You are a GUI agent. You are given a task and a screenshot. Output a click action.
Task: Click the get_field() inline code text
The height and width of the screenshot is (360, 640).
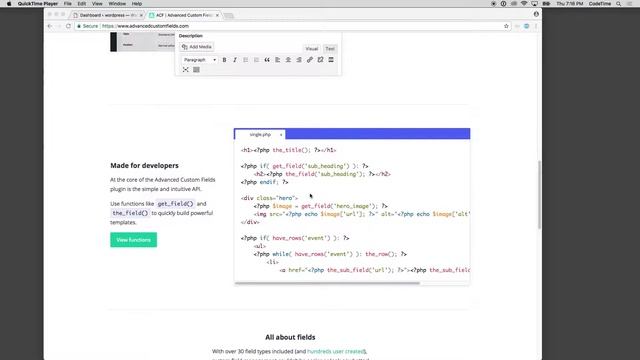[x=175, y=204]
